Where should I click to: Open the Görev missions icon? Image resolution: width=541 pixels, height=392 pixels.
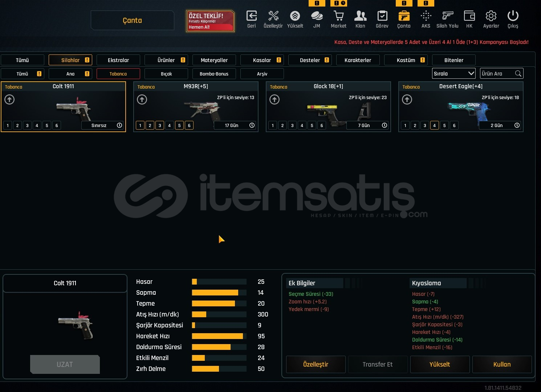tap(382, 16)
